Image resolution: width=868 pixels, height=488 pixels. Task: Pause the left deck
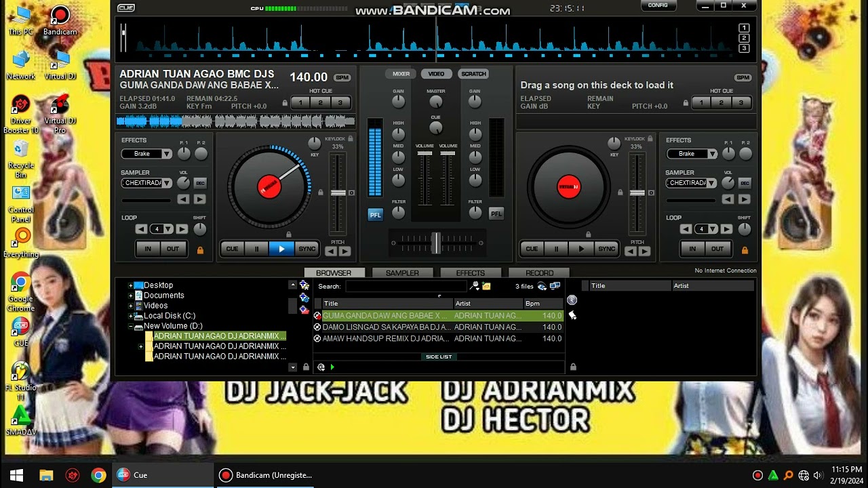[x=256, y=249]
